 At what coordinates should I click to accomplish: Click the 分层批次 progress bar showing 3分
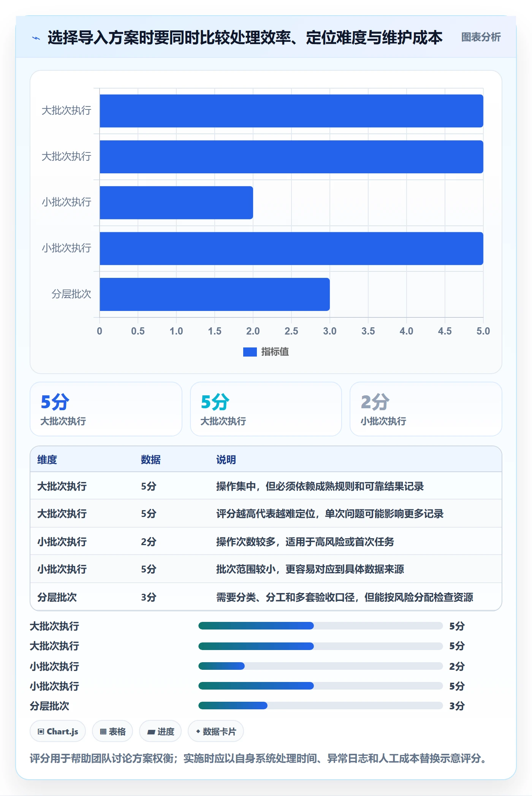(321, 706)
